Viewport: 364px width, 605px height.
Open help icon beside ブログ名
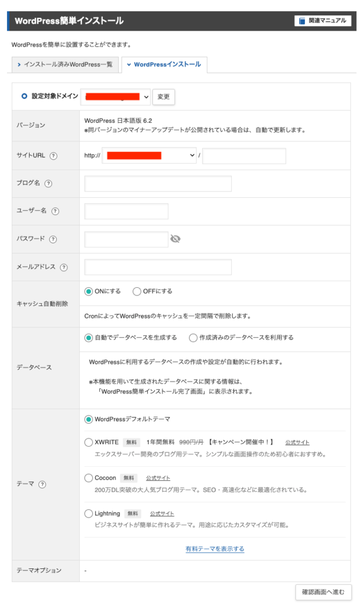coord(48,184)
